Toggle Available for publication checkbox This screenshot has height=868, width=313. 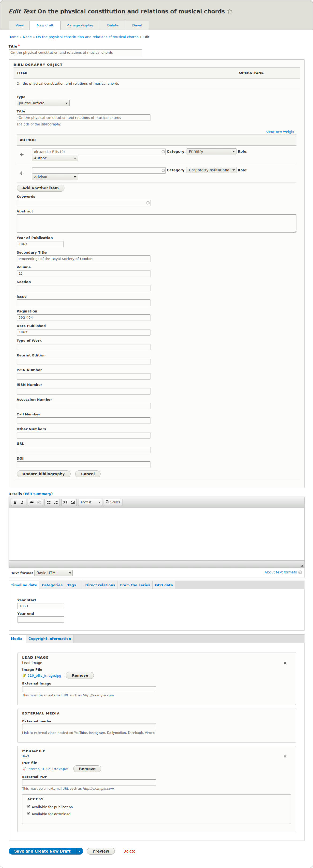[29, 806]
